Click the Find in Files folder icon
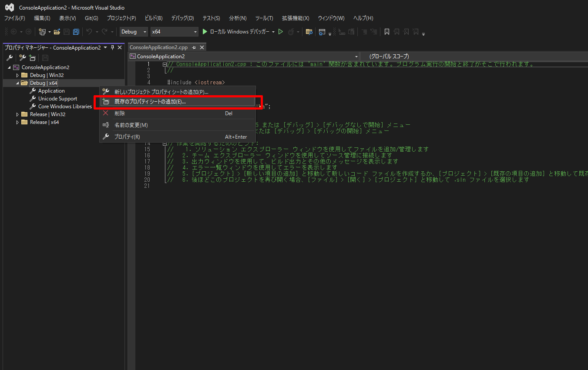 point(309,32)
